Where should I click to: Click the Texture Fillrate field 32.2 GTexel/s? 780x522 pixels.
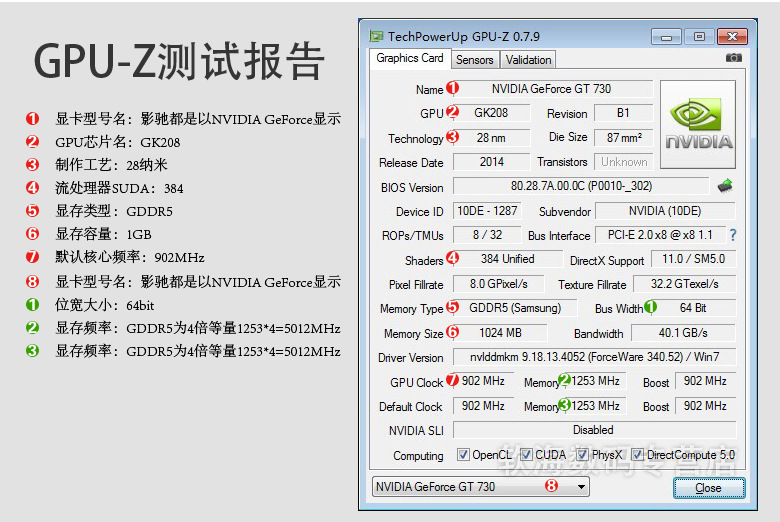click(x=684, y=284)
